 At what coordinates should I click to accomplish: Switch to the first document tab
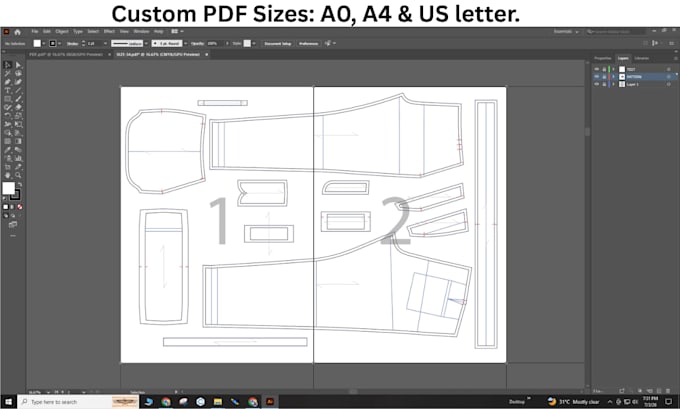pos(66,55)
